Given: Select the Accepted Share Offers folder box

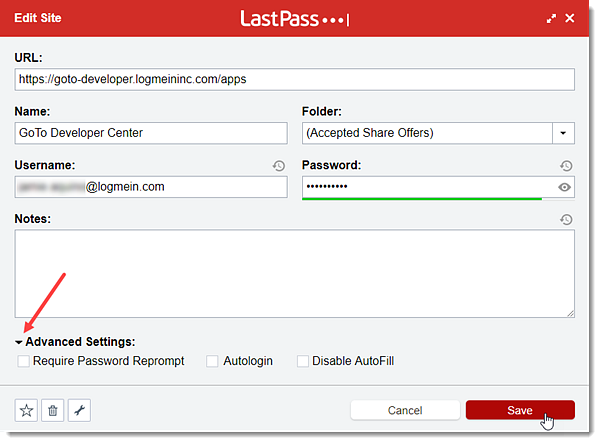Looking at the screenshot, I should 427,133.
